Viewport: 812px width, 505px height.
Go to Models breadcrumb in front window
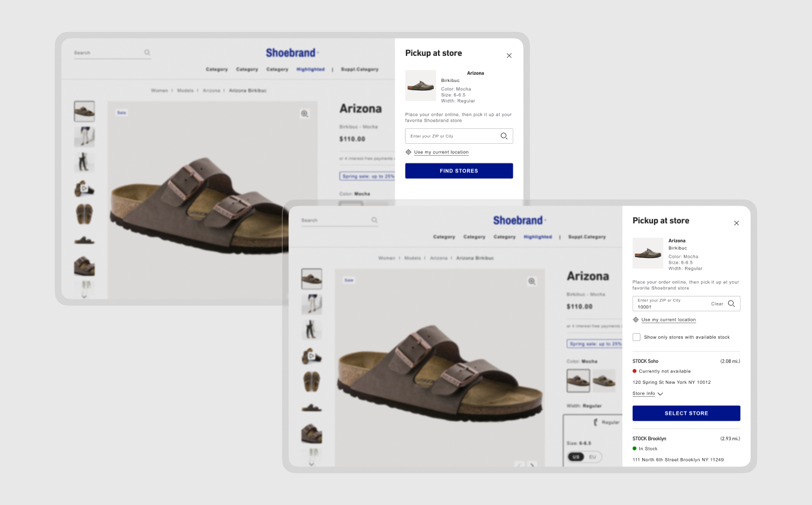(413, 258)
